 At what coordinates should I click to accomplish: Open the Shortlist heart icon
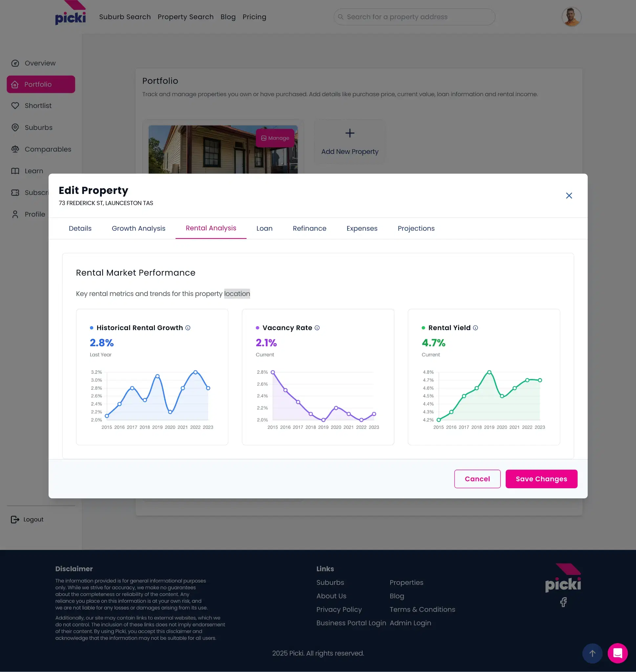[15, 106]
